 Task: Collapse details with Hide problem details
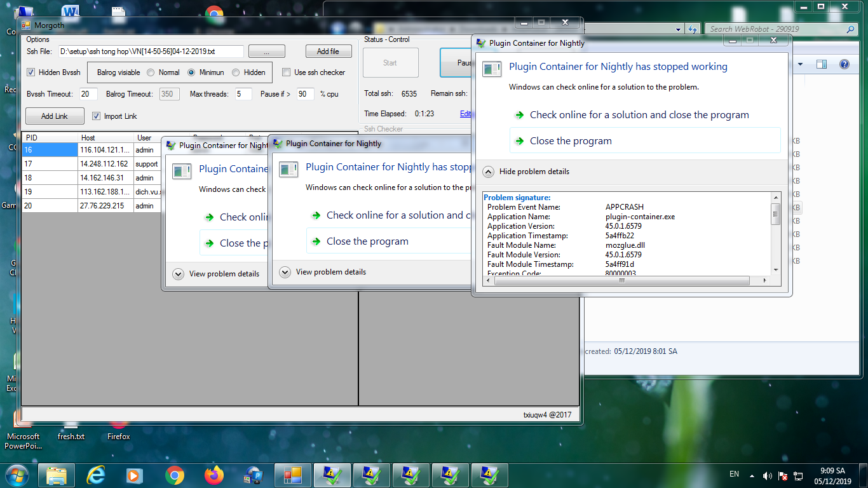point(527,172)
